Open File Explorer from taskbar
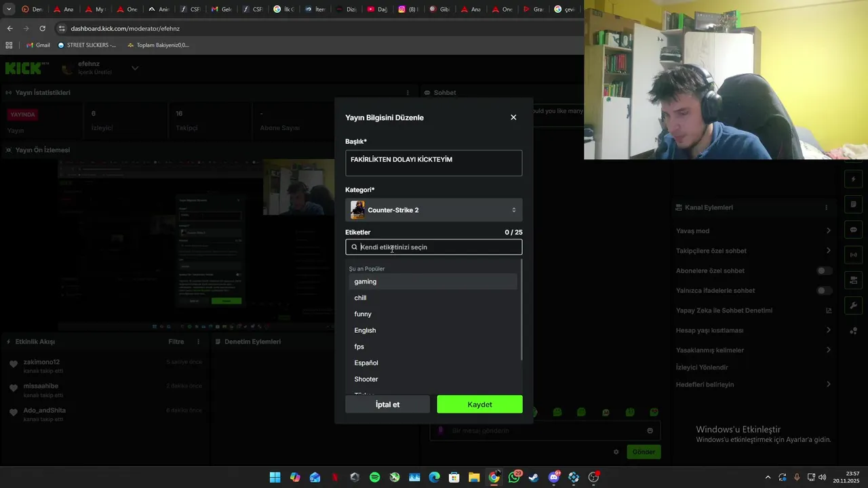This screenshot has width=868, height=488. click(474, 477)
